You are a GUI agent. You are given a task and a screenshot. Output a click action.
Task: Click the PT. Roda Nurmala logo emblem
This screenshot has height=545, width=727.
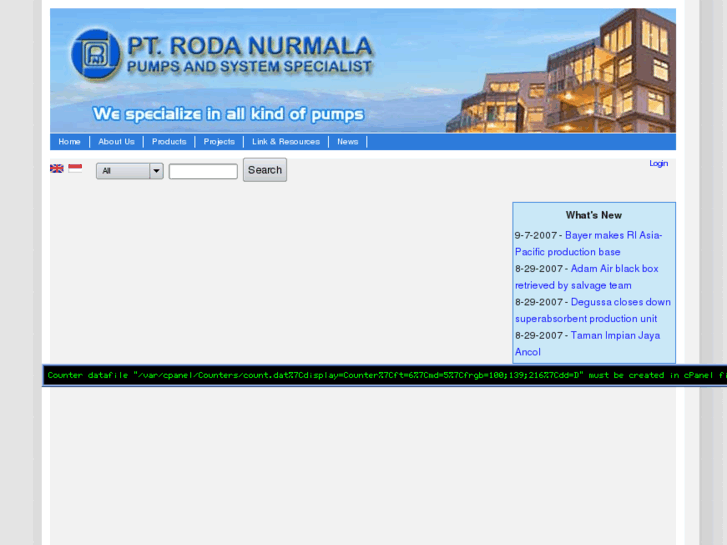click(95, 54)
